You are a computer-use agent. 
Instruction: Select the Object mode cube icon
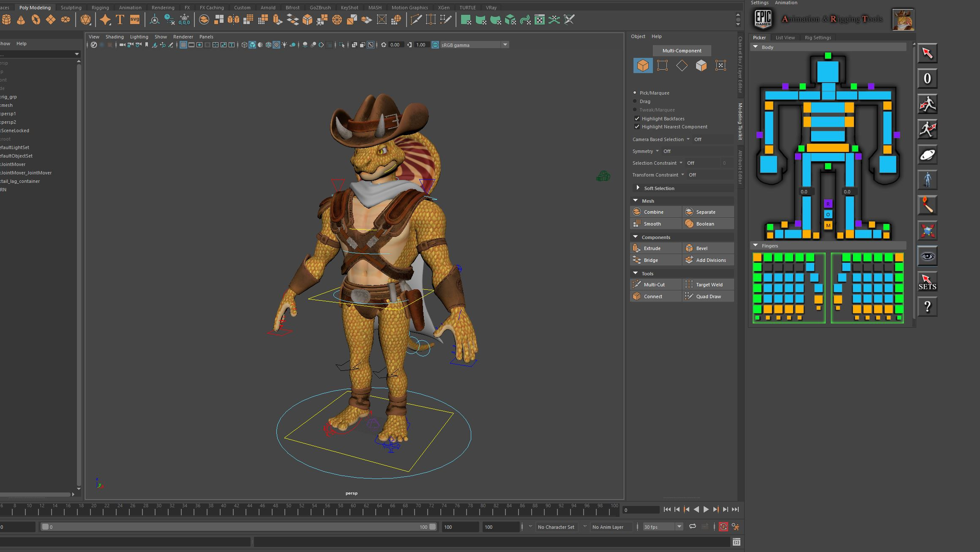point(643,65)
